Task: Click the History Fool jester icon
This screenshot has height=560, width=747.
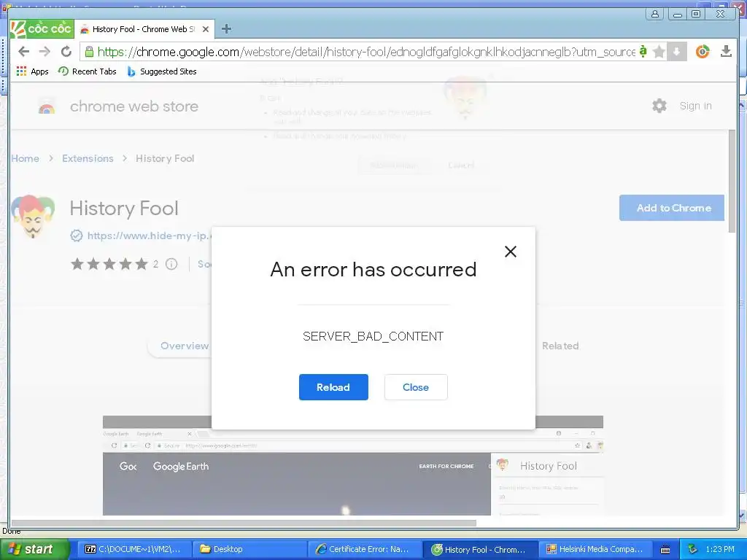Action: [33, 216]
